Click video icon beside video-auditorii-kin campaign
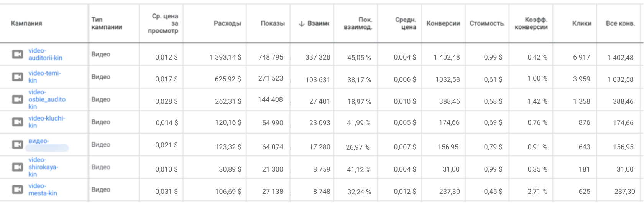The image size is (644, 205). 17,54
